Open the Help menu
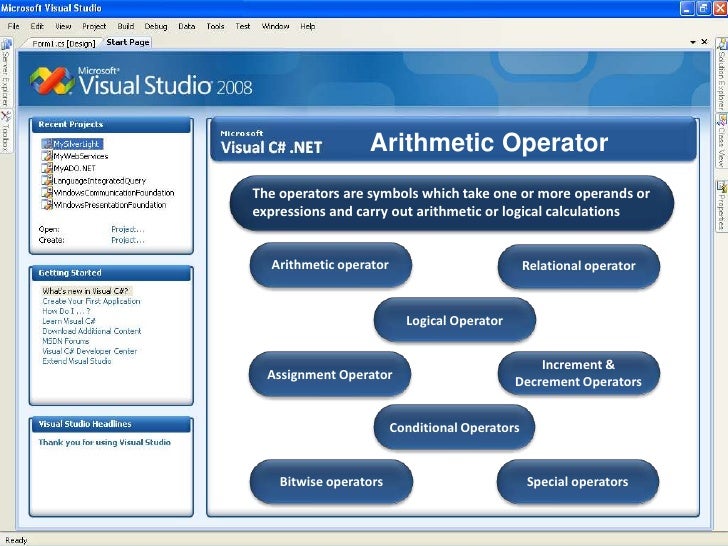The height and width of the screenshot is (546, 728). (x=308, y=26)
